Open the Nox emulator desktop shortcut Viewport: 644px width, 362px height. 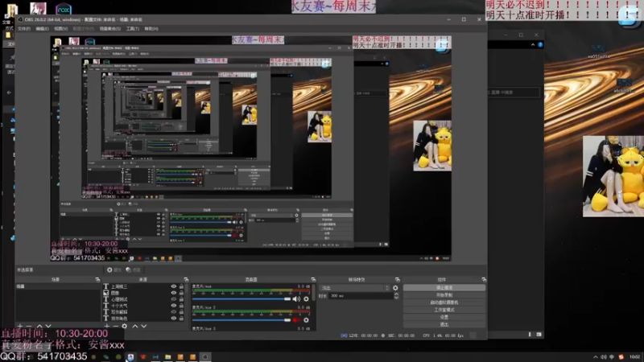(63, 10)
